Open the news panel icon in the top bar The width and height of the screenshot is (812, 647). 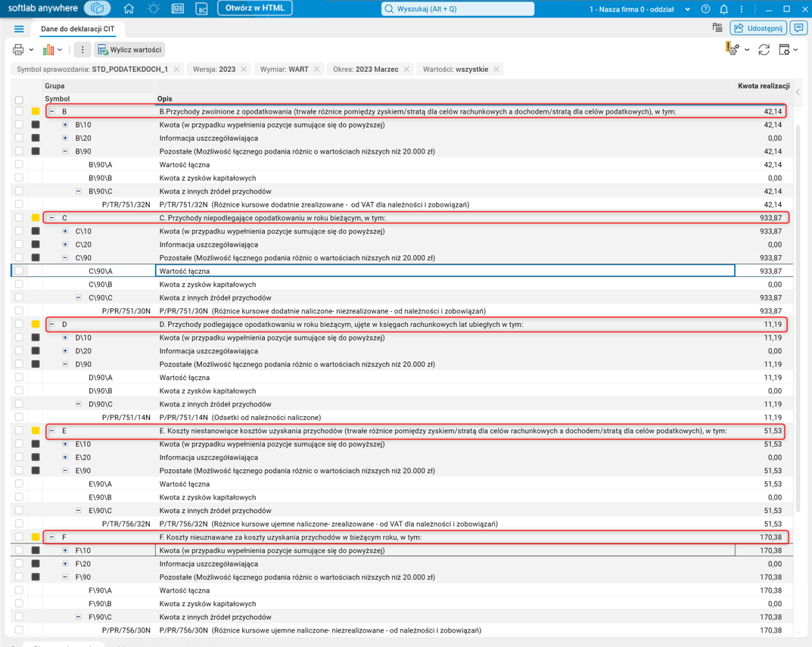pos(178,9)
